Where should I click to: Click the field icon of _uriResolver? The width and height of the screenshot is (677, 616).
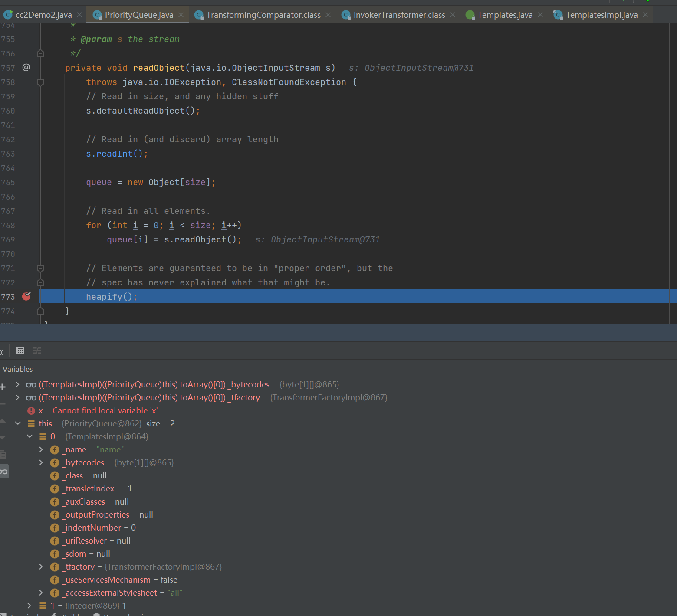point(55,541)
